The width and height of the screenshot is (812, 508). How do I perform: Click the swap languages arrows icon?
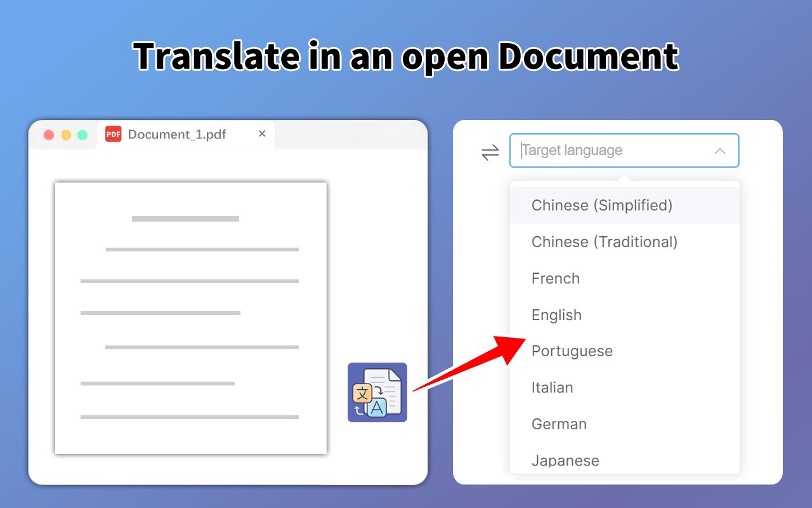(x=489, y=152)
